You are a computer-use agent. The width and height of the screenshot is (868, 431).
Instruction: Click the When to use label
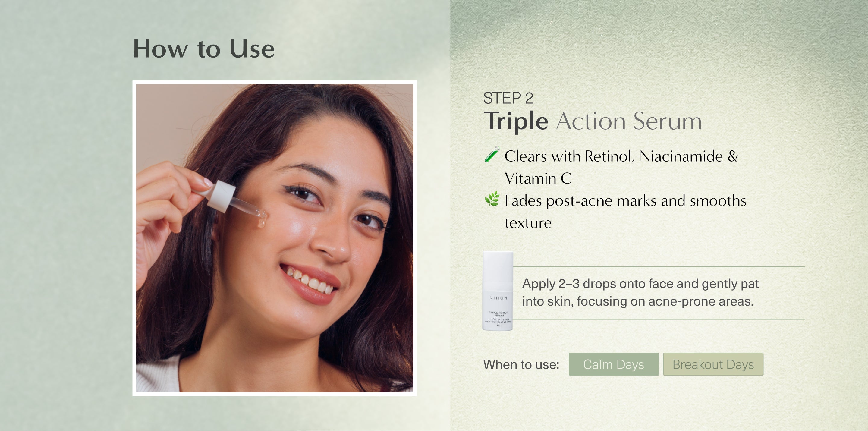521,365
